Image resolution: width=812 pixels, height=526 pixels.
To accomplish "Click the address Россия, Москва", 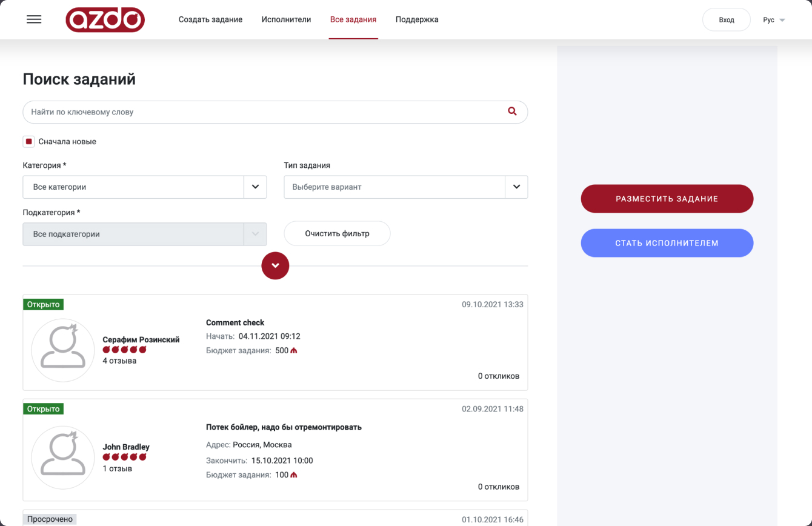I will [x=262, y=445].
